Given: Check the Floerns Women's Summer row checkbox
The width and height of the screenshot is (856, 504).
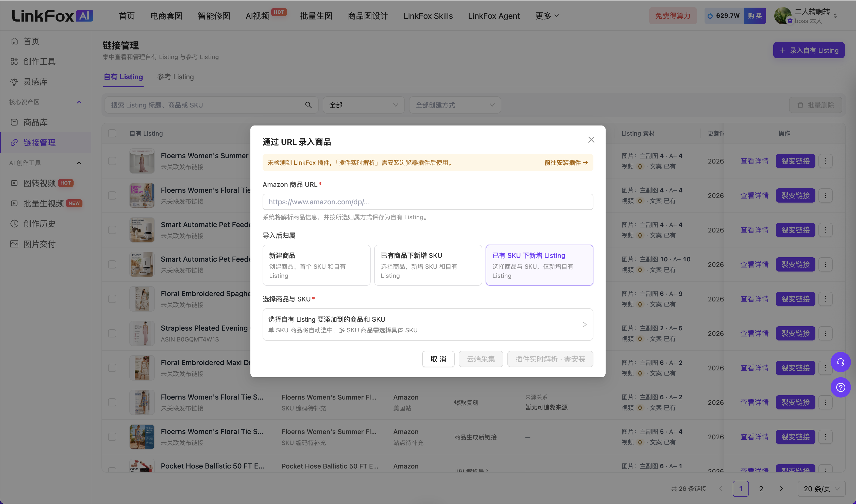Looking at the screenshot, I should [x=112, y=161].
